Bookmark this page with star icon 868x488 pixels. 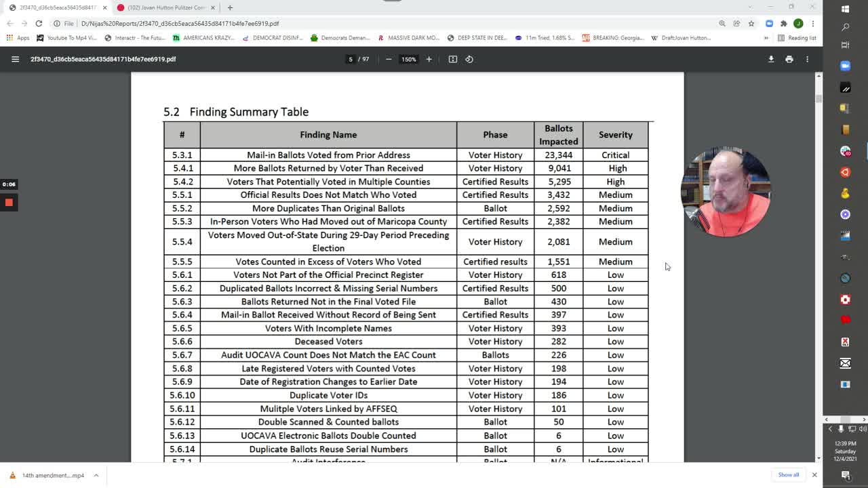click(x=751, y=23)
